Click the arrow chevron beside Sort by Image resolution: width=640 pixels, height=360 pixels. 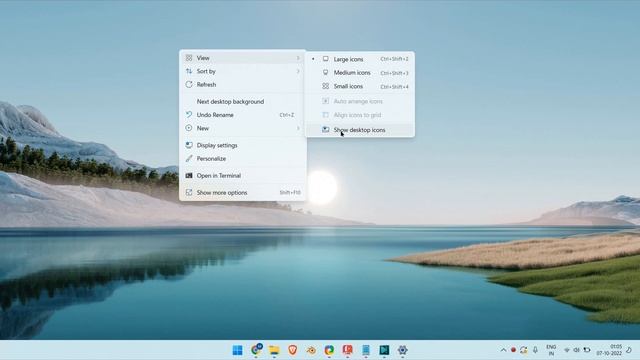point(298,71)
